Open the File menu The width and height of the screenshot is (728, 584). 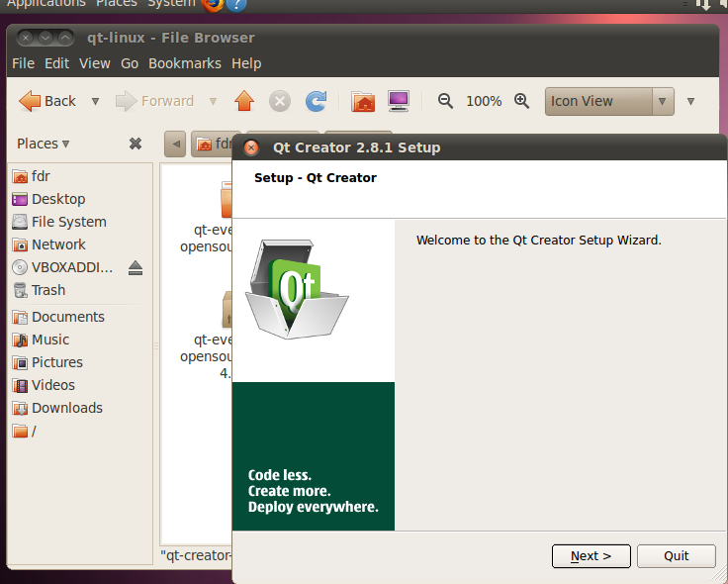point(23,63)
